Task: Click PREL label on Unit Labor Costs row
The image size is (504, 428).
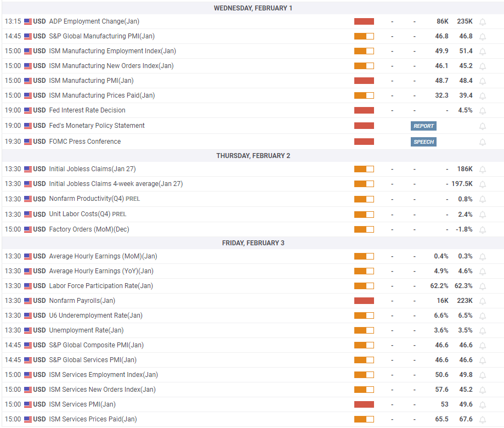Action: pos(119,214)
